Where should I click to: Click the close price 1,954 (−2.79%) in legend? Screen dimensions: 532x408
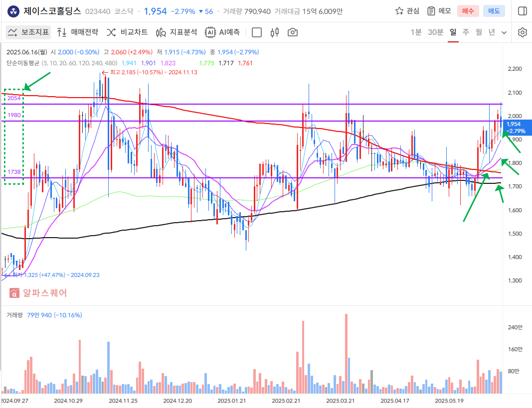tap(238, 52)
